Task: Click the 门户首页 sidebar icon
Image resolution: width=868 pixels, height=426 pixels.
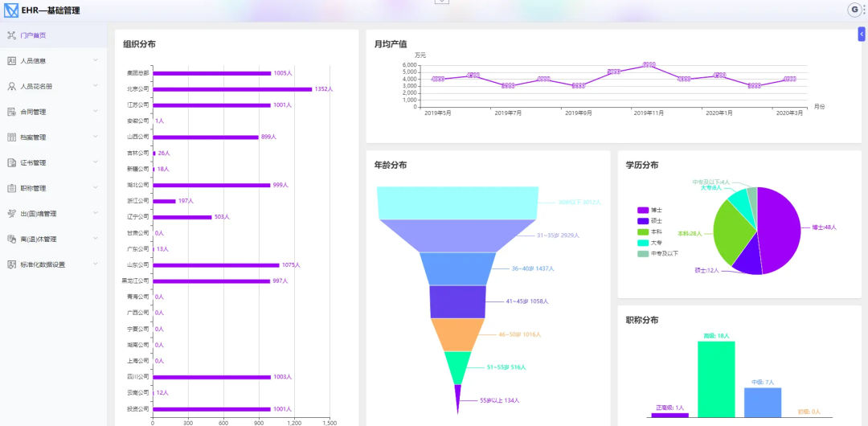Action: [11, 35]
